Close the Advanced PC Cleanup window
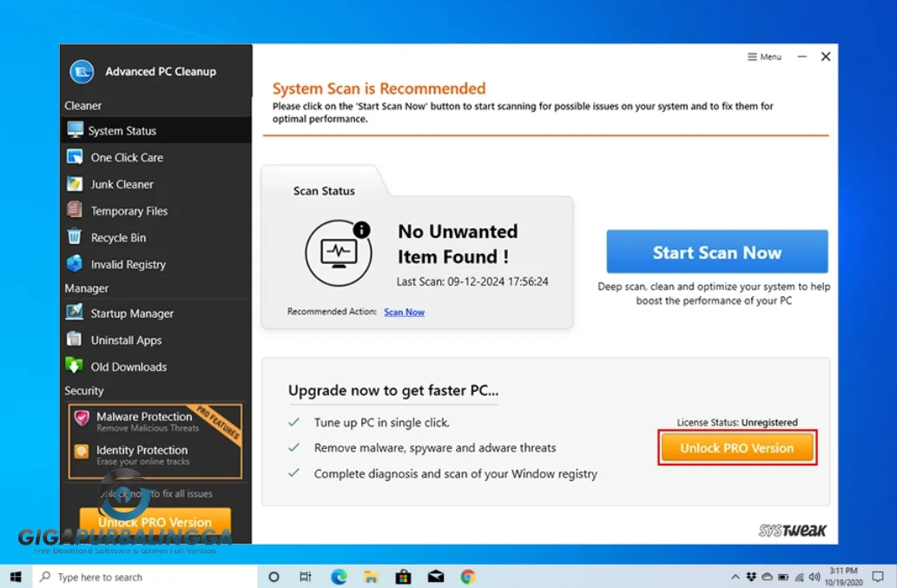The width and height of the screenshot is (897, 588). (x=826, y=56)
